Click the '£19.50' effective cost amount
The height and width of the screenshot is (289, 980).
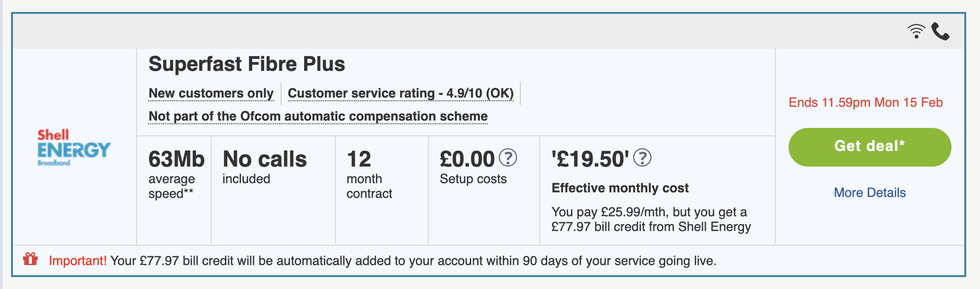coord(590,159)
